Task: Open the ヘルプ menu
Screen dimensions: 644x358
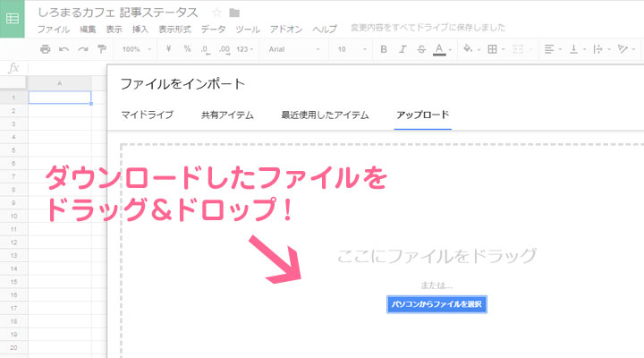Action: click(x=325, y=30)
